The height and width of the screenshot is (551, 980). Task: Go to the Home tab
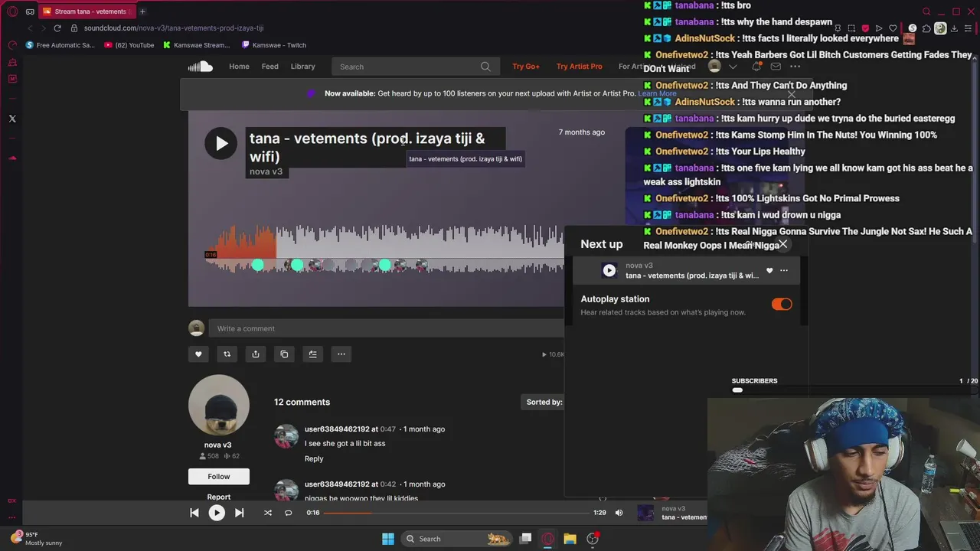tap(239, 67)
